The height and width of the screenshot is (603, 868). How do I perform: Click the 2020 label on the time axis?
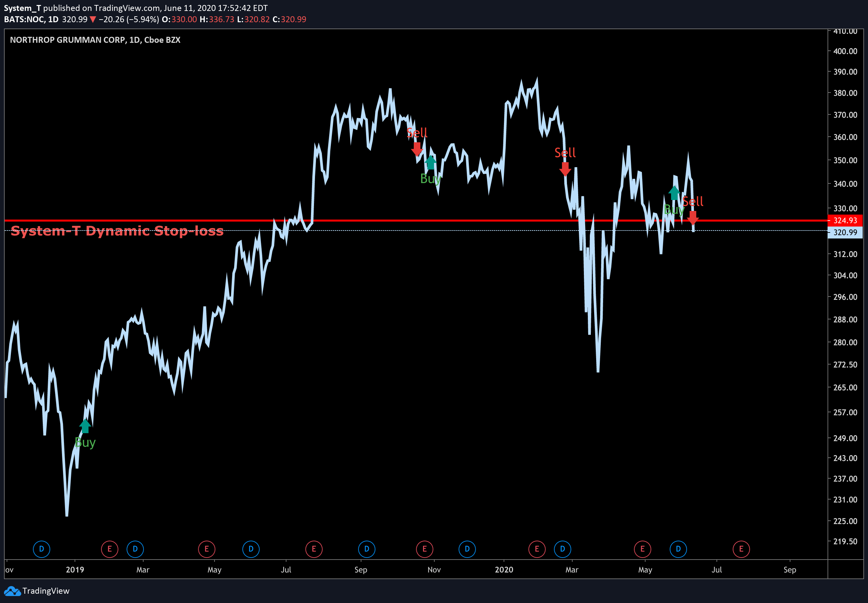pyautogui.click(x=504, y=570)
